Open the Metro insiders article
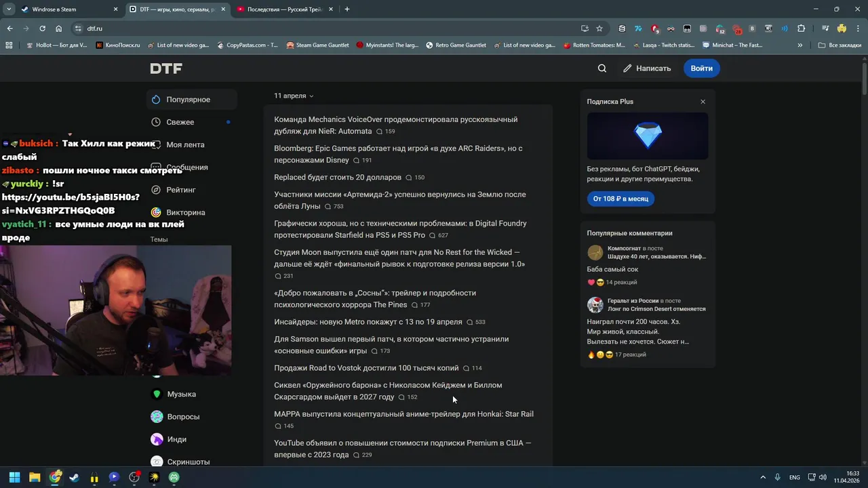 coord(368,322)
